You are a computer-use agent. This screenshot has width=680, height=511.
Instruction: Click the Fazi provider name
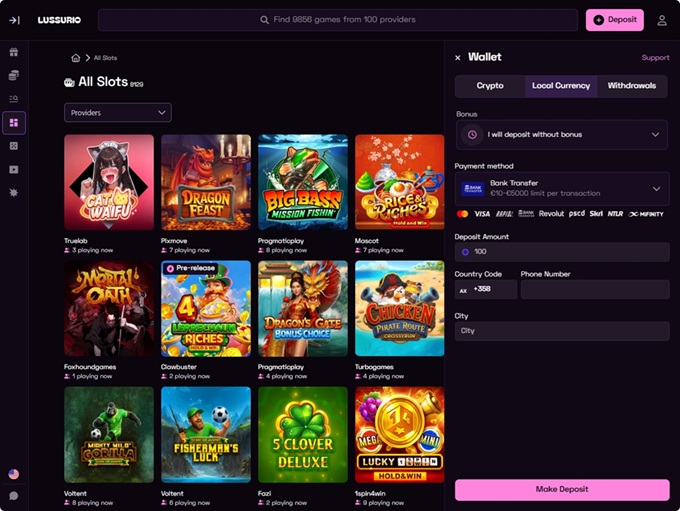click(x=265, y=493)
